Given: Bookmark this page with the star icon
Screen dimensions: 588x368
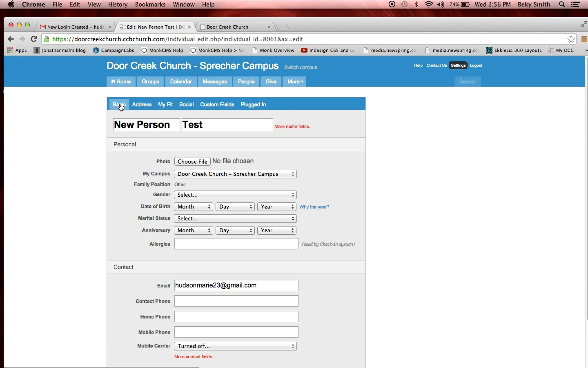Looking at the screenshot, I should [x=572, y=39].
